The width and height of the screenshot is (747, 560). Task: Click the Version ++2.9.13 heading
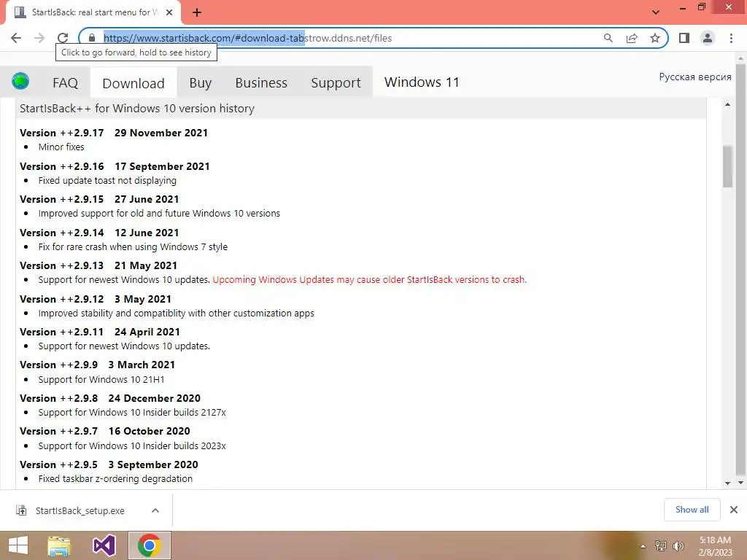pyautogui.click(x=98, y=265)
